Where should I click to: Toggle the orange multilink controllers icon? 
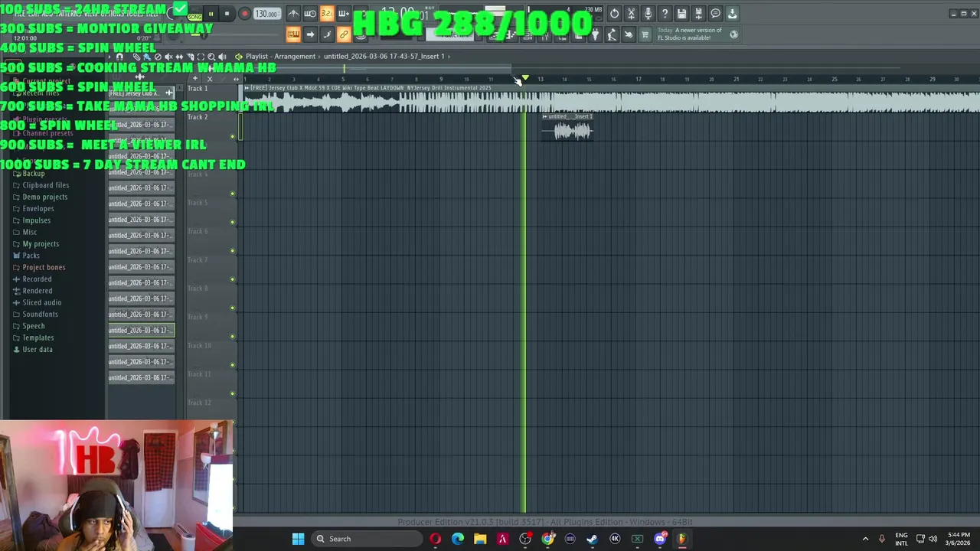[344, 34]
